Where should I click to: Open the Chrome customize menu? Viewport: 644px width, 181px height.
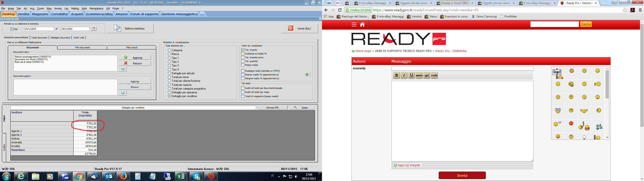(x=640, y=10)
